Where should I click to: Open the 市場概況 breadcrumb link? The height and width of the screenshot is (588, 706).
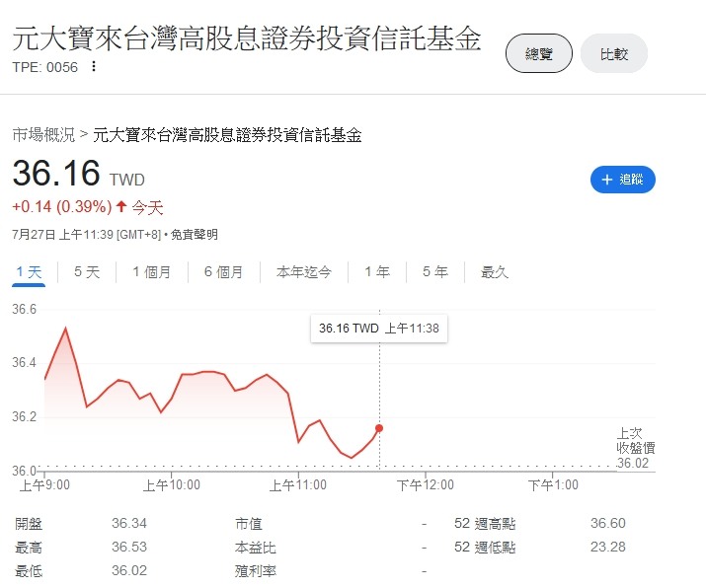pos(43,134)
